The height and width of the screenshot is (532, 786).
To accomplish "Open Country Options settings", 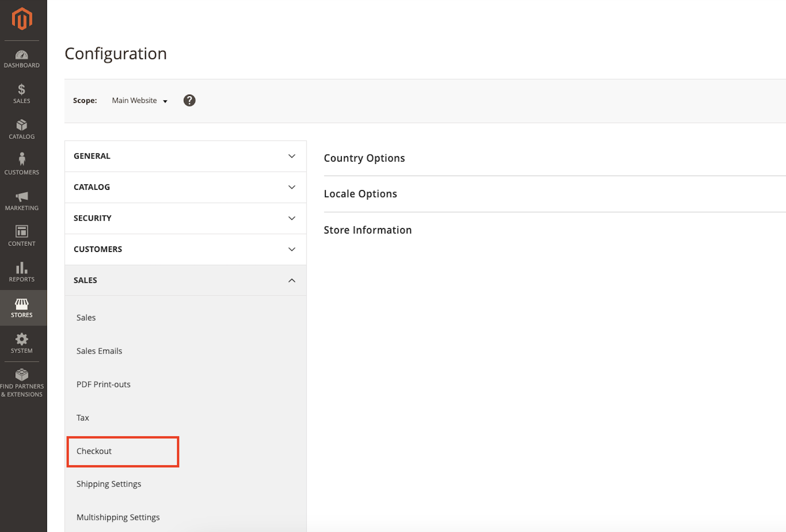I will [364, 158].
